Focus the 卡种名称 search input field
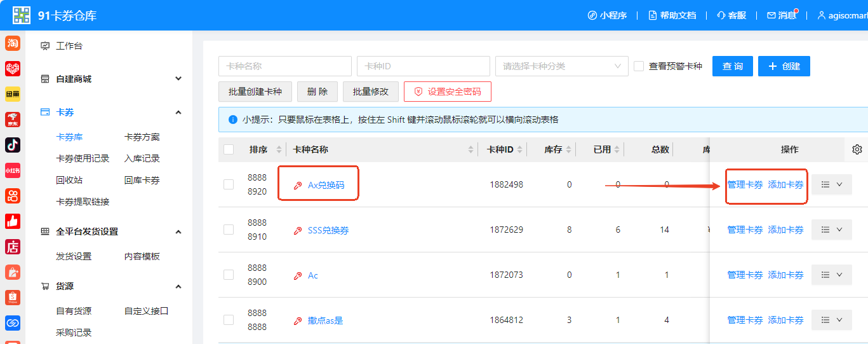Viewport: 868px width, 344px height. point(284,66)
